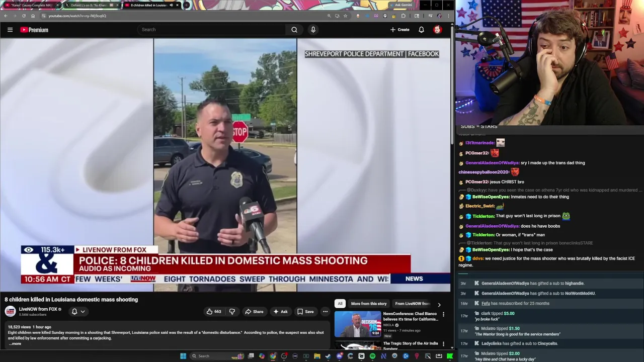The height and width of the screenshot is (362, 644).
Task: Close the Defiant L's on X tab
Action: pyautogui.click(x=117, y=5)
